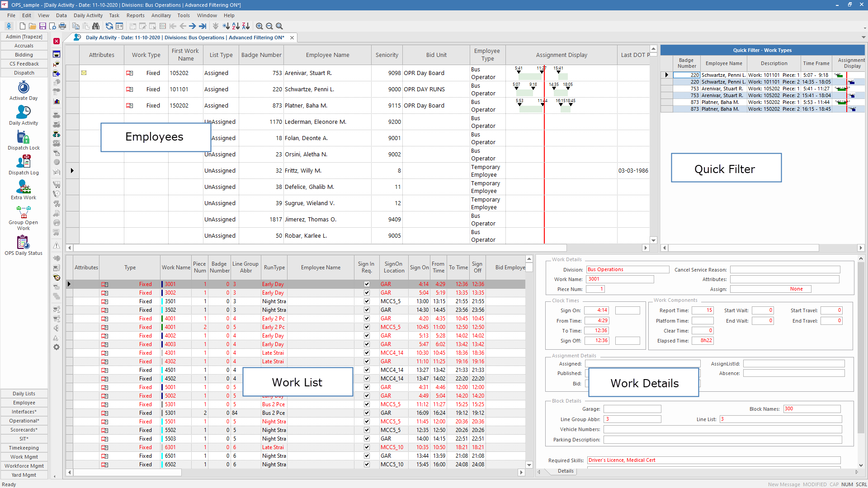Screen dimensions: 868x488
Task: Expand the Daily Lists sidebar group
Action: [x=24, y=394]
